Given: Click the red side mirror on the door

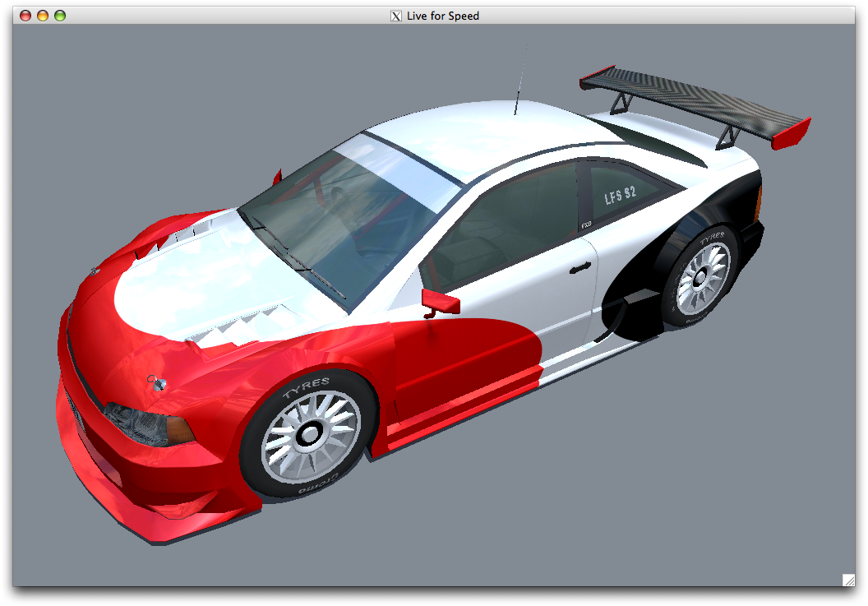Looking at the screenshot, I should pyautogui.click(x=440, y=303).
